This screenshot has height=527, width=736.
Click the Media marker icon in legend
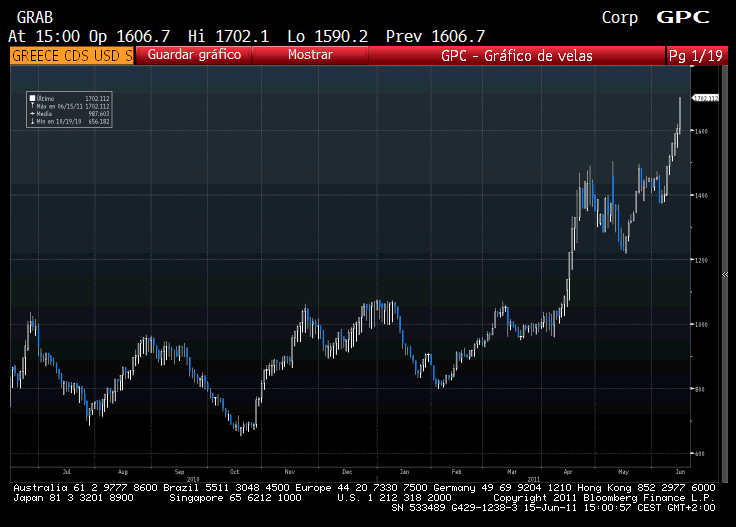click(32, 114)
